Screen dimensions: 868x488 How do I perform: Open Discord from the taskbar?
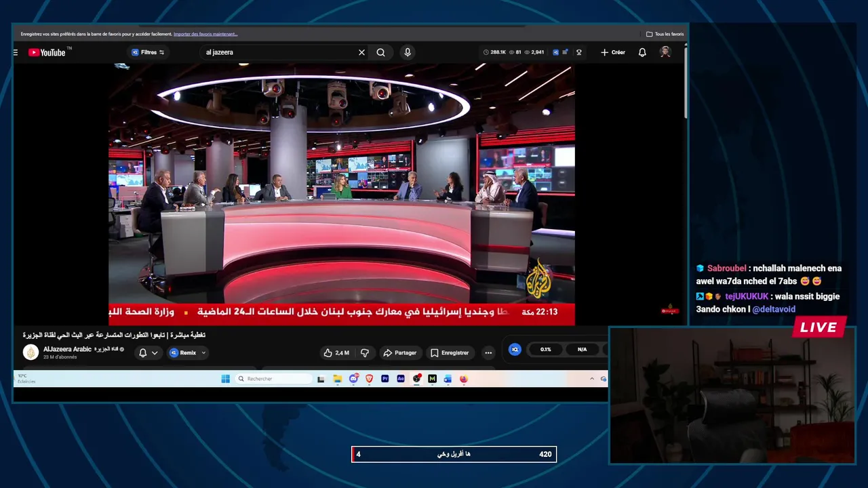point(353,379)
